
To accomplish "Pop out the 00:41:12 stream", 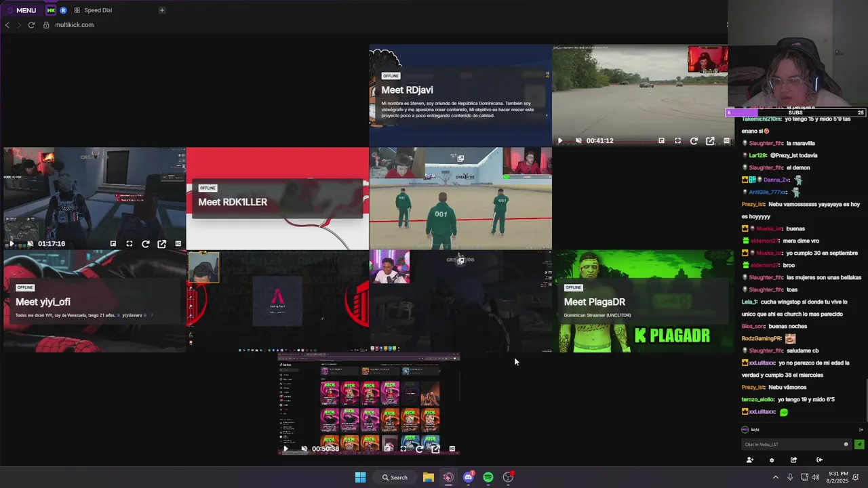I will point(710,141).
